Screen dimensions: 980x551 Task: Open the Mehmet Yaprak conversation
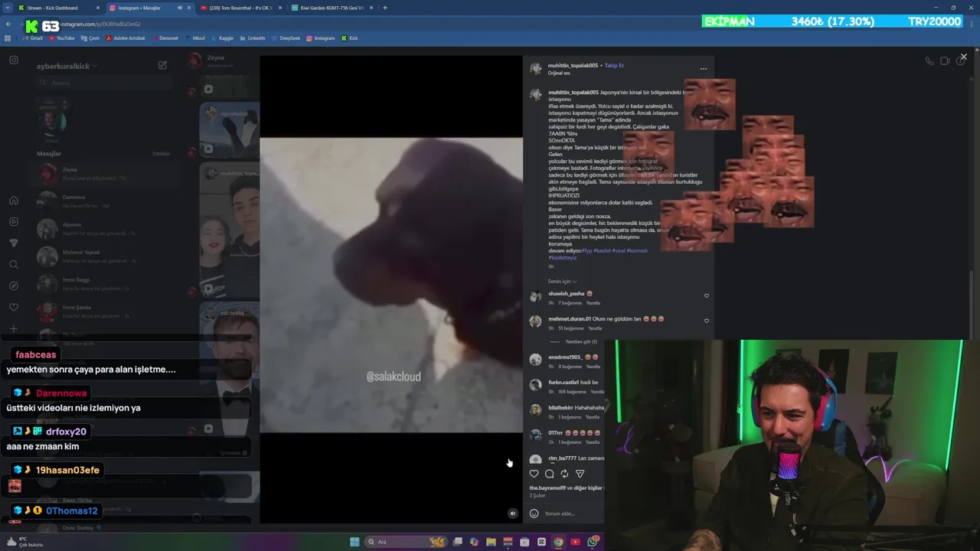(106, 256)
